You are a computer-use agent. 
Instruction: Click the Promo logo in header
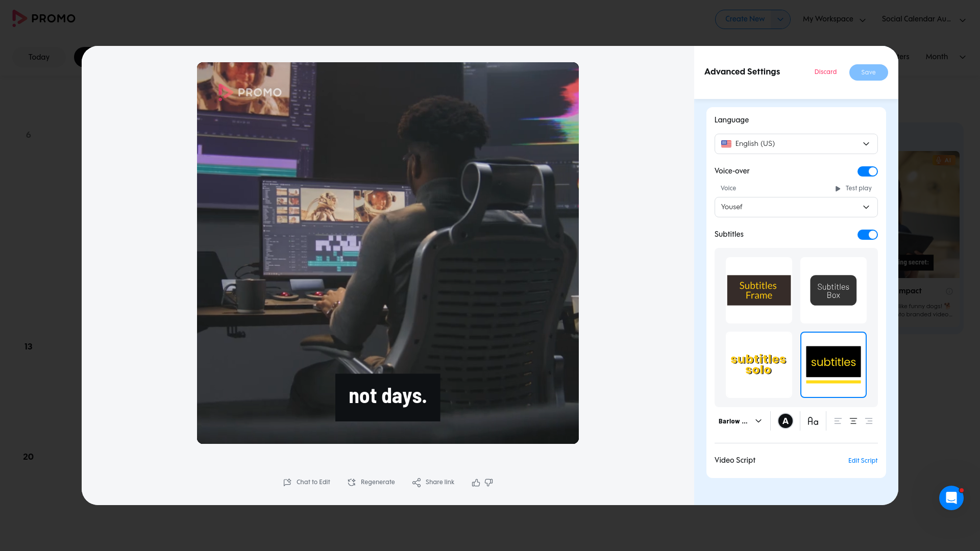point(44,18)
